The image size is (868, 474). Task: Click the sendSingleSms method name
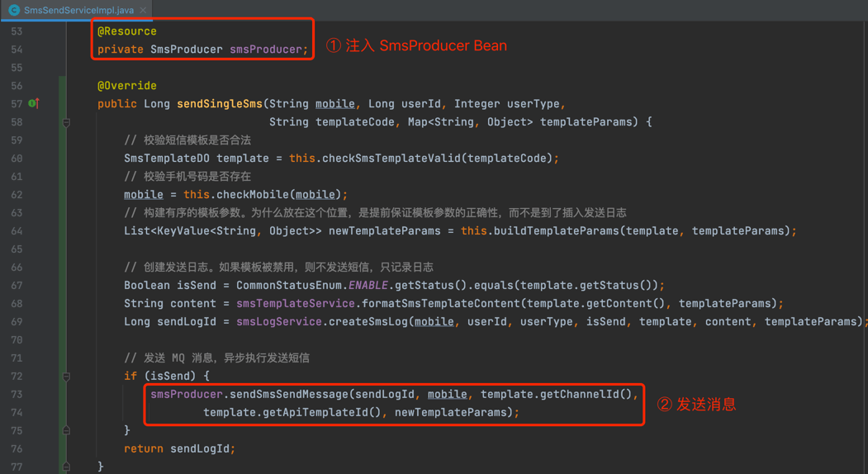point(219,104)
